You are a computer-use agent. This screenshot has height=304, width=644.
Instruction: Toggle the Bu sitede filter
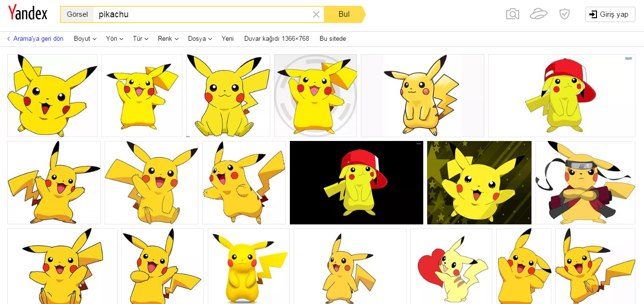pyautogui.click(x=333, y=39)
